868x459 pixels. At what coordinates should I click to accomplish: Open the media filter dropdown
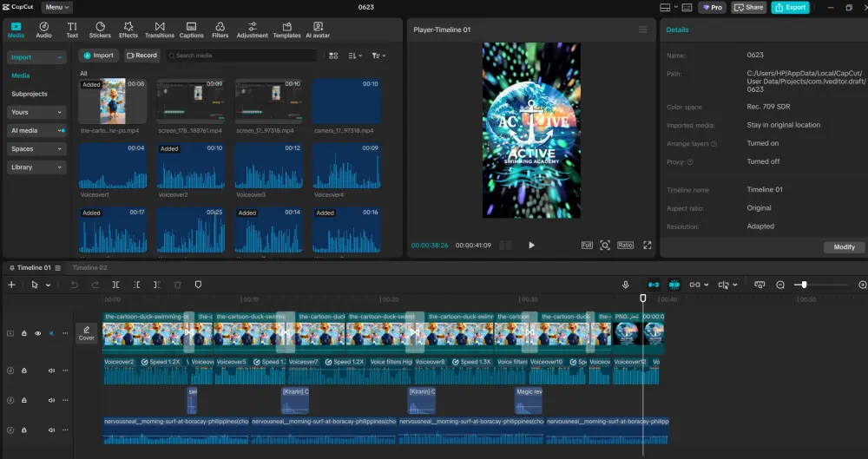coord(378,56)
